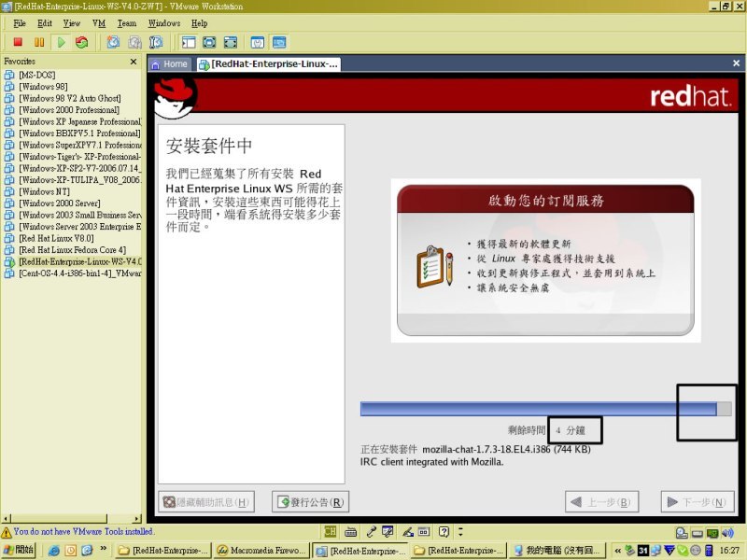Click the calendar 31 tray icon
Screen dimensions: 747x560
click(643, 550)
